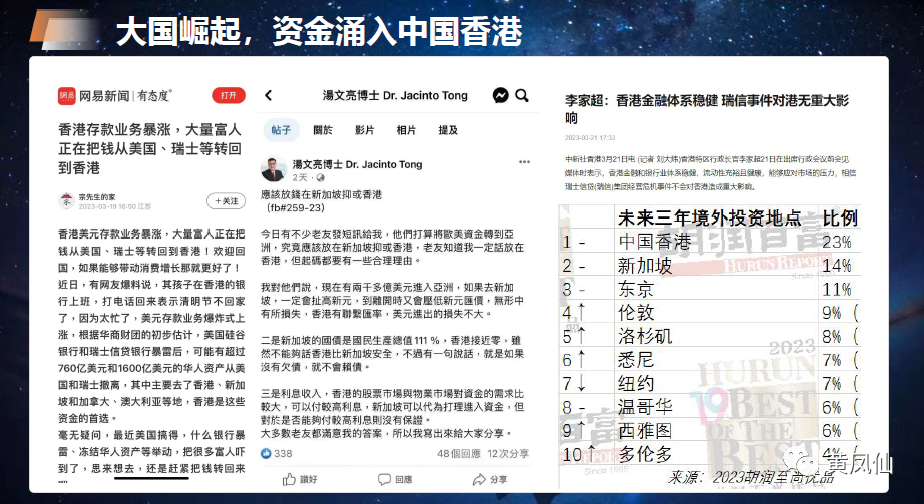Viewport: 924px width, 504px height.
Task: Click the 西雅图 row in ranking table
Action: tap(710, 430)
